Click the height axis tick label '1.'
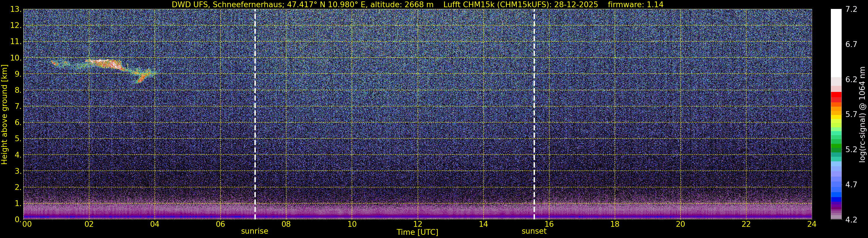 [18, 204]
